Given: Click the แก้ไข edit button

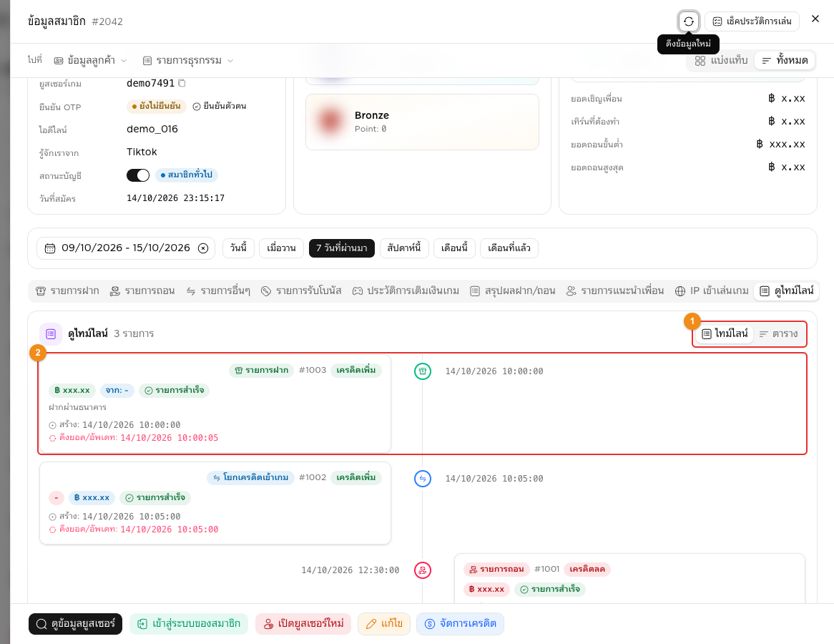Looking at the screenshot, I should point(384,624).
